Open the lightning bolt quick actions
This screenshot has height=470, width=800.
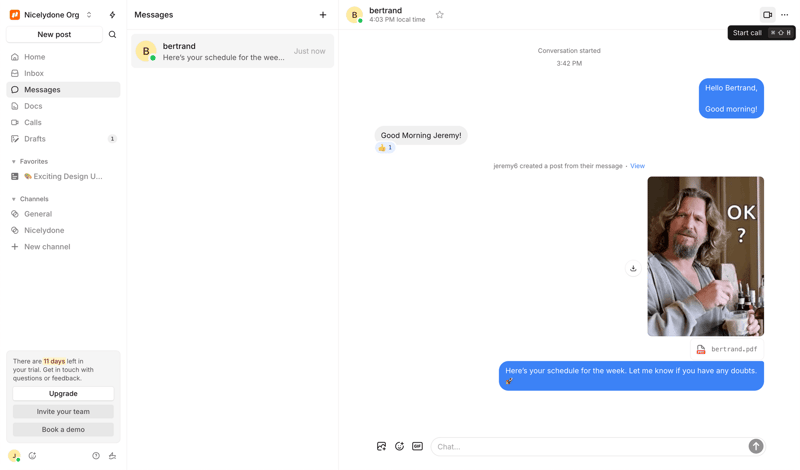point(112,15)
